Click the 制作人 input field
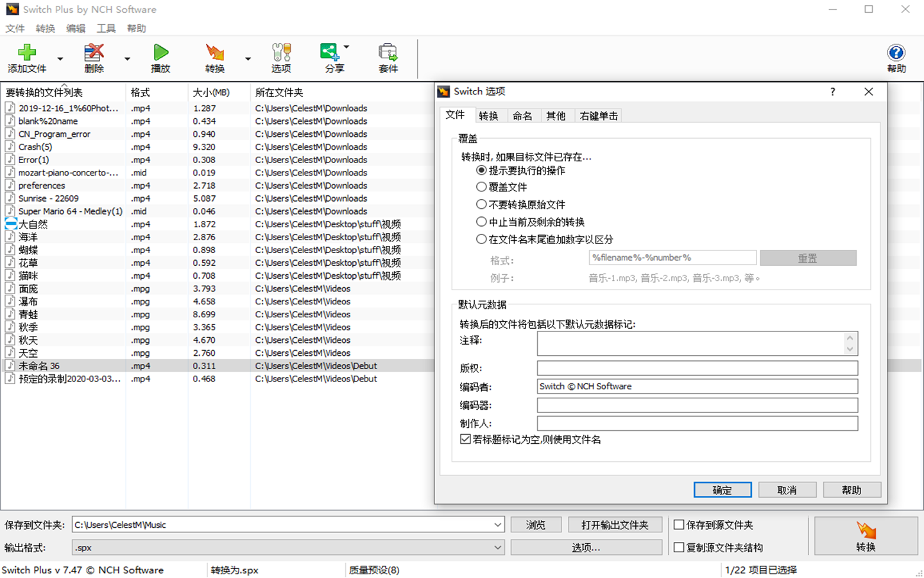 pyautogui.click(x=697, y=423)
